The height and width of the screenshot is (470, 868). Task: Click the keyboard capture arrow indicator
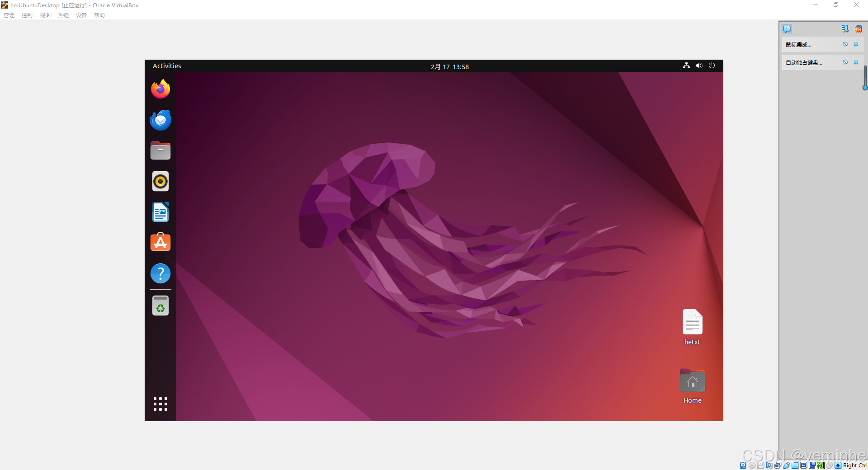(838, 465)
